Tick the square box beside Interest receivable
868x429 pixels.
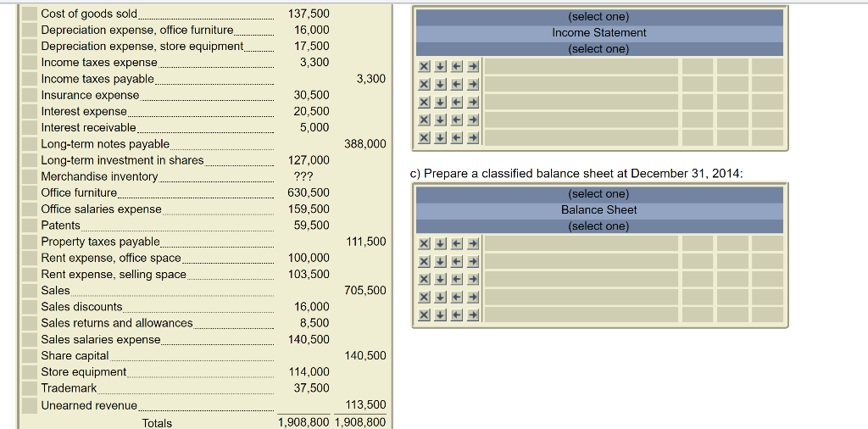pos(30,128)
